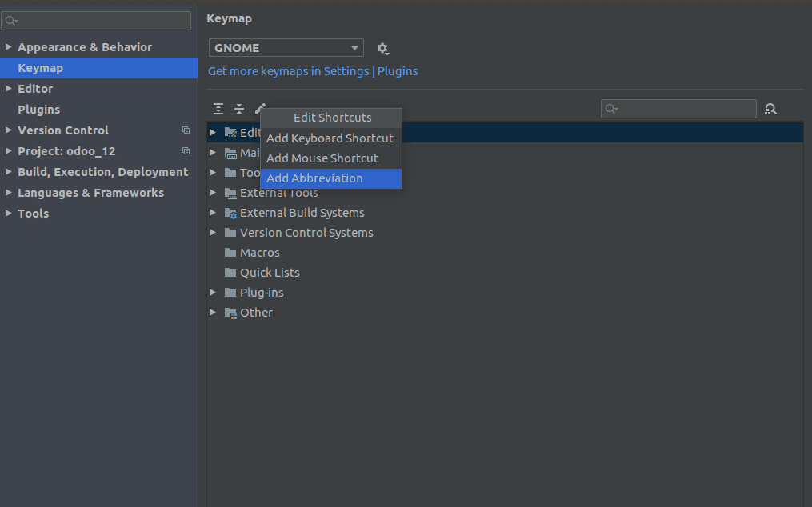Choose Add Keyboard Shortcut from popup
Screen dimensions: 812x507
(331, 138)
